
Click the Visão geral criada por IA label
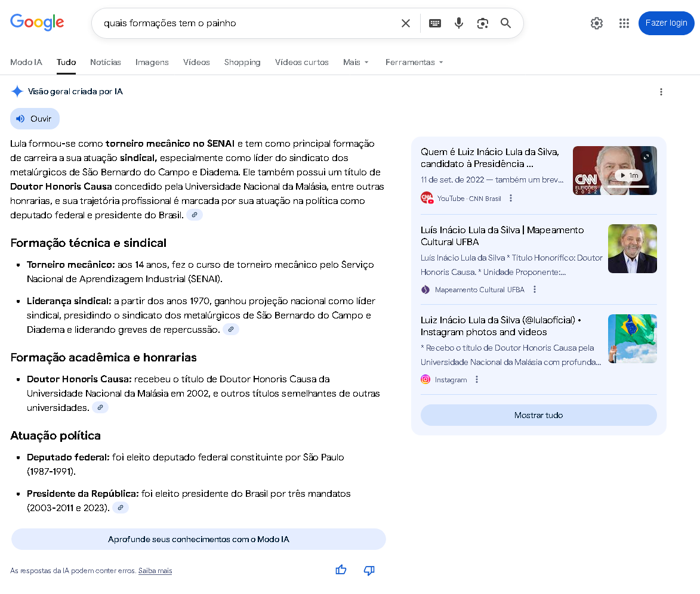[75, 91]
